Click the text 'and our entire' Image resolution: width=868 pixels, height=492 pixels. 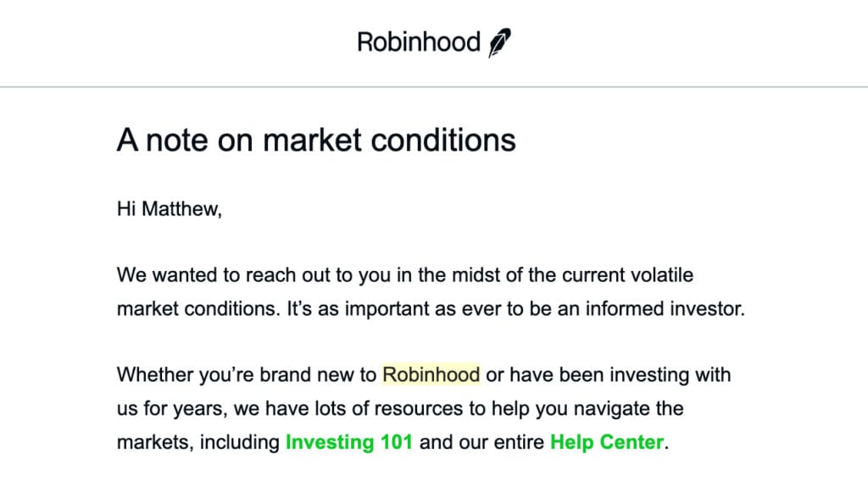[481, 442]
